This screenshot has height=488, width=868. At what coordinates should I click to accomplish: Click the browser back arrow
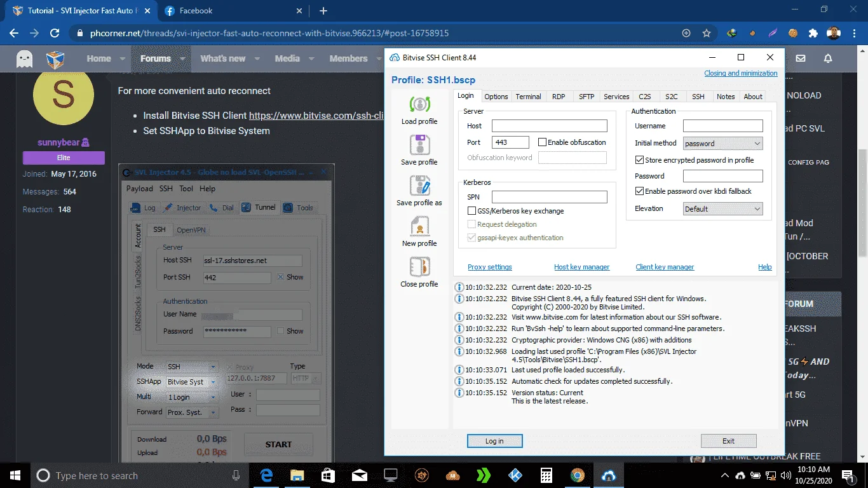(x=14, y=33)
